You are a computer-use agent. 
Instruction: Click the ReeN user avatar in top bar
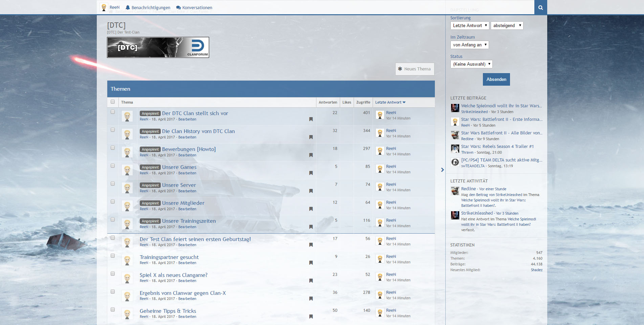(x=104, y=7)
